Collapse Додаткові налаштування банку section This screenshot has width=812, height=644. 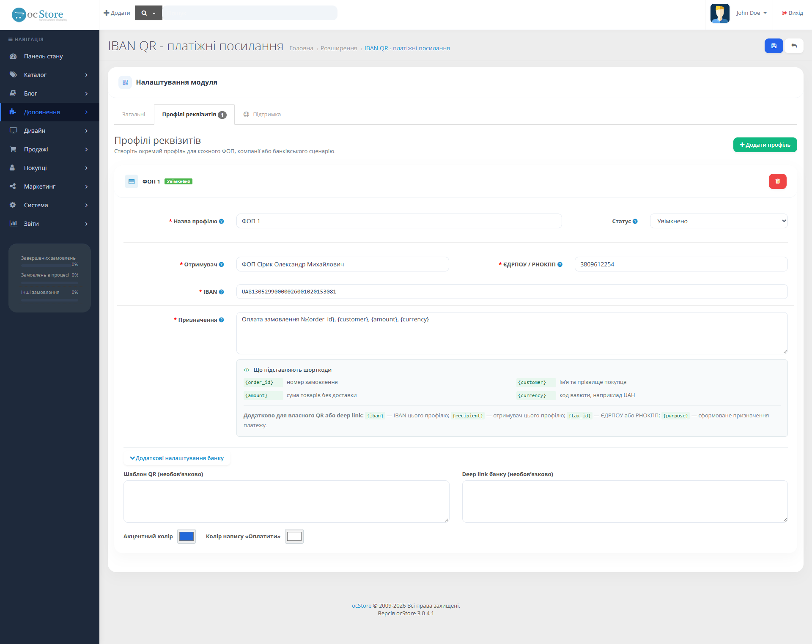click(177, 458)
